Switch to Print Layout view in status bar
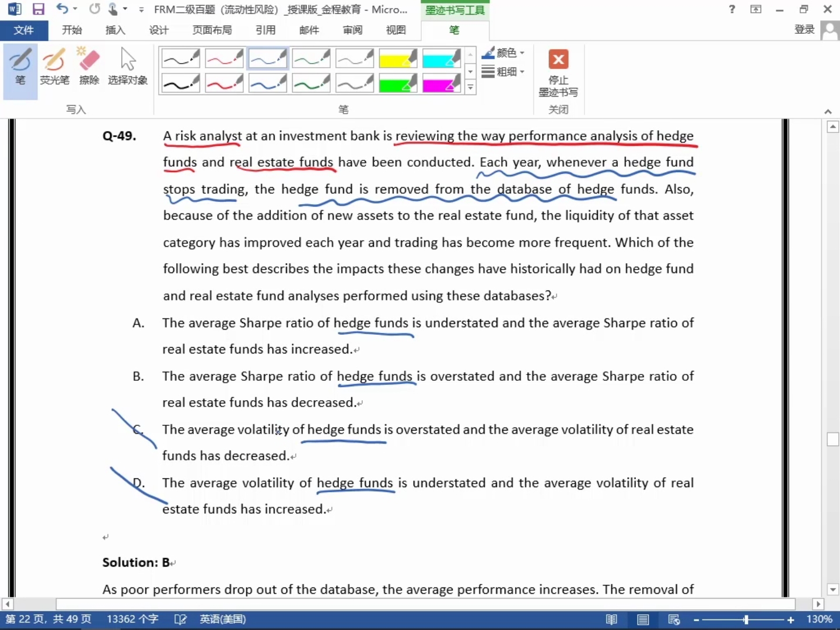Screen dimensions: 840x630 (x=643, y=619)
